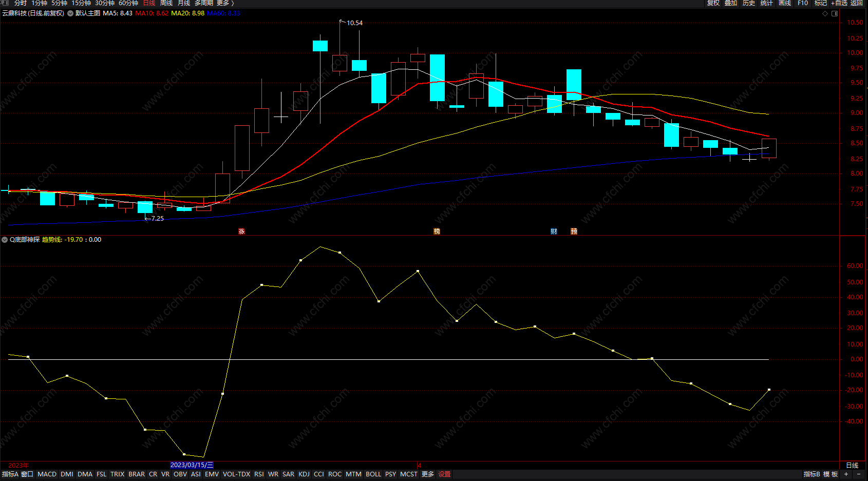Click the diamond icon above the price axis
This screenshot has height=481, width=868.
click(825, 14)
